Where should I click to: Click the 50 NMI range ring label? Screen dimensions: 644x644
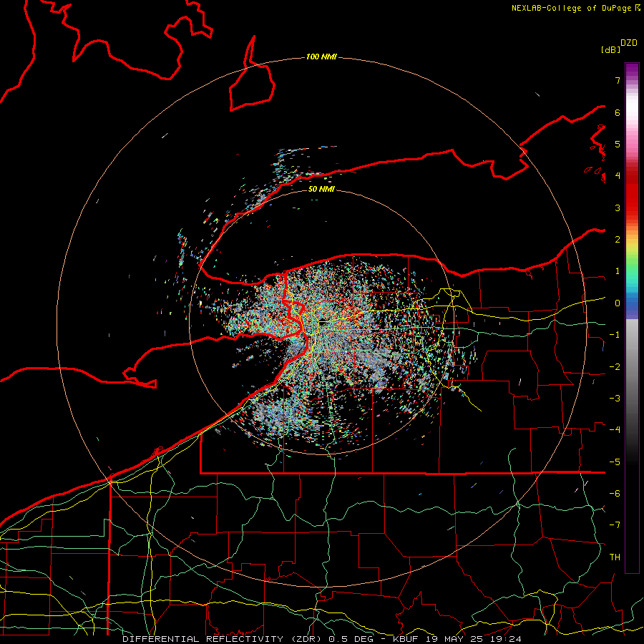point(321,189)
